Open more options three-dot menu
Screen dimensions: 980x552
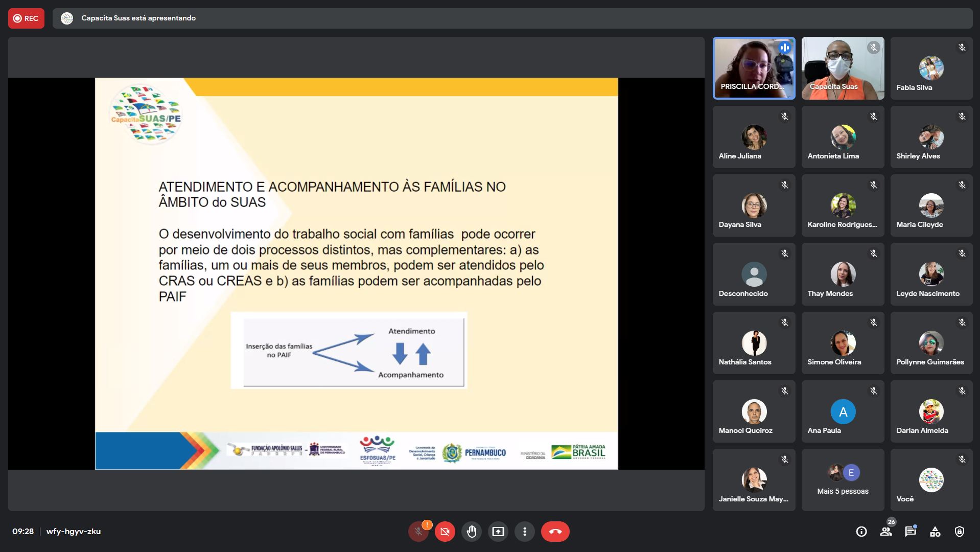(525, 532)
